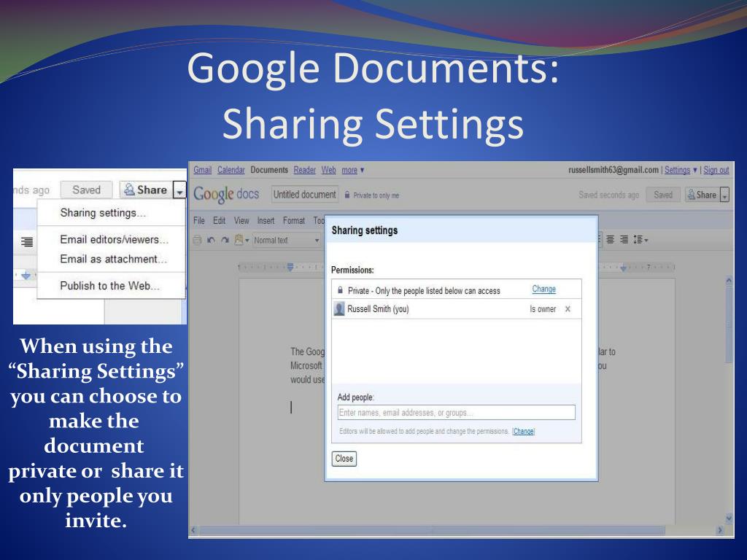Click the right indent marker on the ruler
Viewport: 747px width, 560px height.
point(623,268)
